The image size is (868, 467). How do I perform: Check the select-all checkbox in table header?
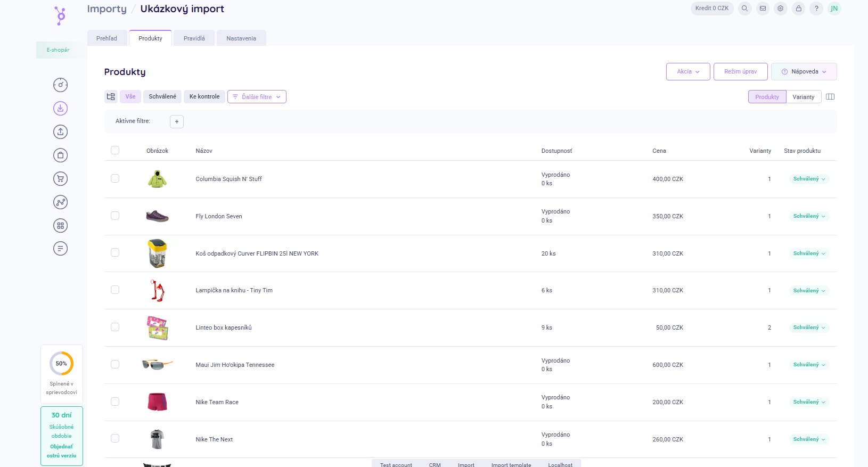coord(115,150)
